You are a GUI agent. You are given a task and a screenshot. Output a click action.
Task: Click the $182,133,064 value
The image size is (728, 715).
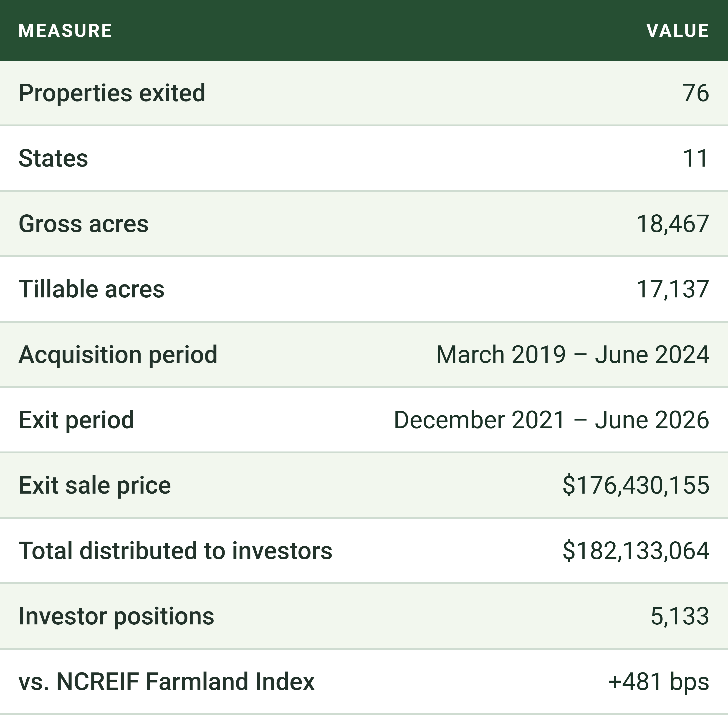636,551
